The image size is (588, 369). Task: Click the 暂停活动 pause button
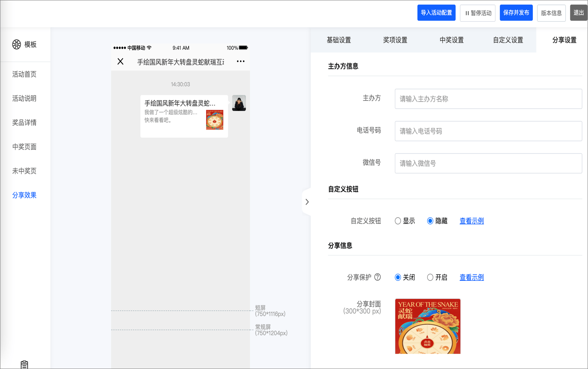pos(477,13)
